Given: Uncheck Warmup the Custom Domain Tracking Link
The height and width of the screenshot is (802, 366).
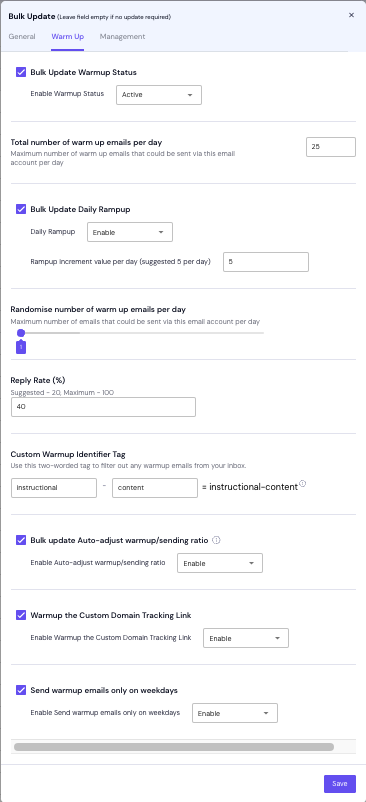Looking at the screenshot, I should (x=21, y=615).
